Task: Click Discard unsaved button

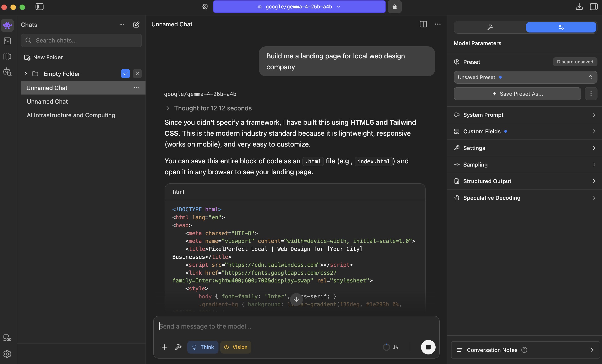Action: pos(575,62)
